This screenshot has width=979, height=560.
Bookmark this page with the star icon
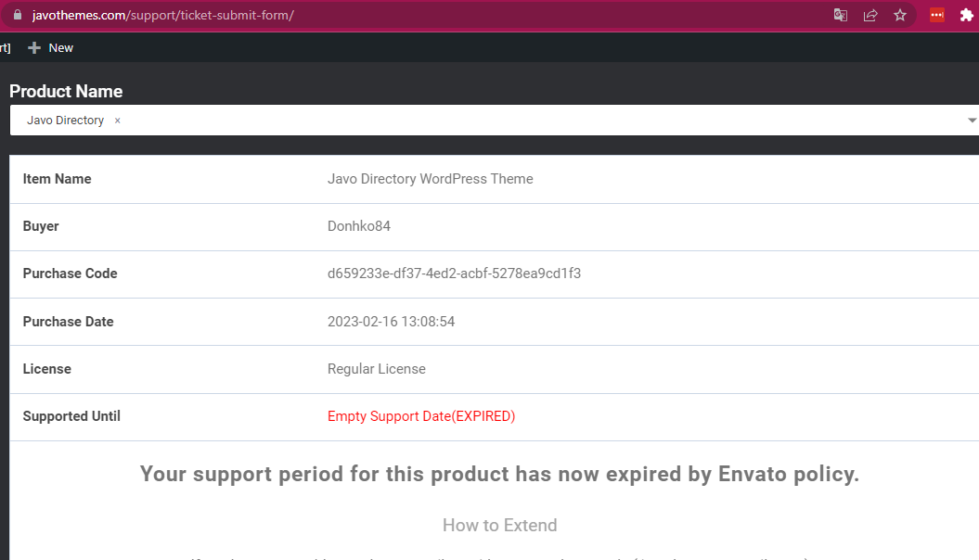[899, 15]
